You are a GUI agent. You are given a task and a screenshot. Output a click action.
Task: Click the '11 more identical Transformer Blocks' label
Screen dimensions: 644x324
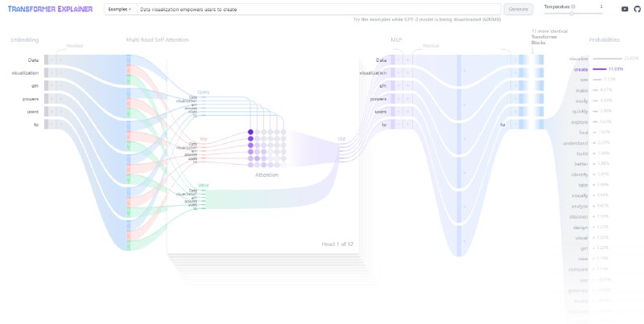550,37
